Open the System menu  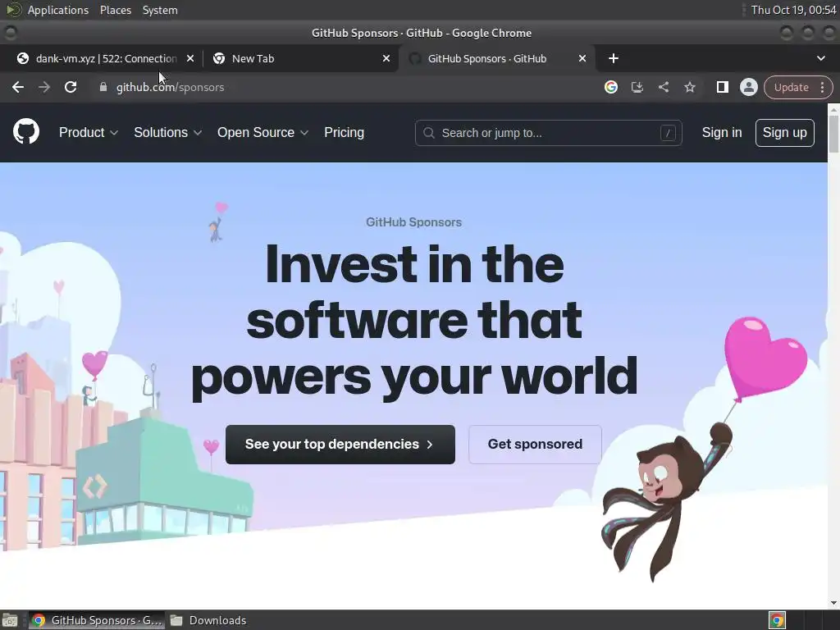160,10
